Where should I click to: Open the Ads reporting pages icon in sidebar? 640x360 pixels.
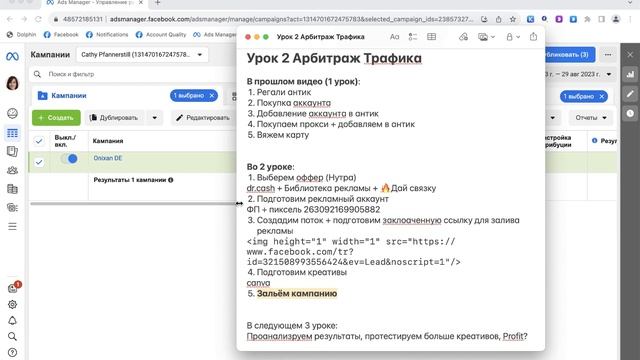coord(12,151)
